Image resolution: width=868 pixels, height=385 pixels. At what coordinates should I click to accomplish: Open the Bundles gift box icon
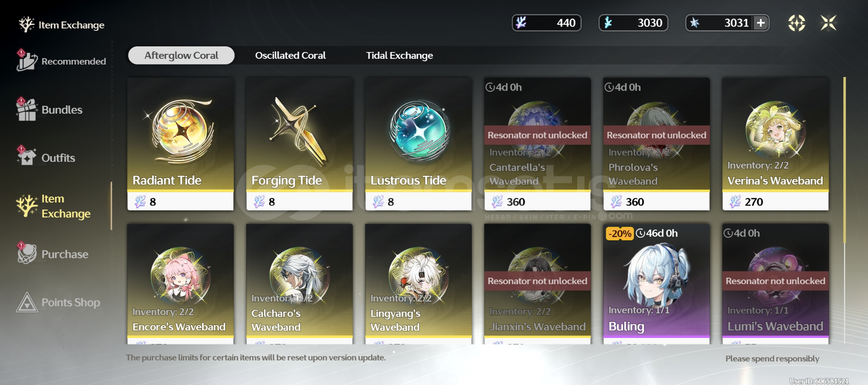pos(27,109)
